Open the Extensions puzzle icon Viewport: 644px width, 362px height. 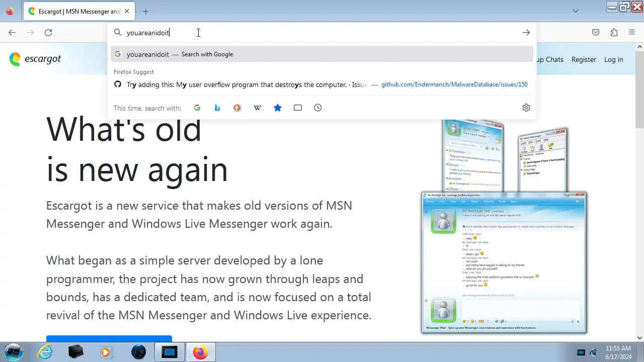coord(614,33)
